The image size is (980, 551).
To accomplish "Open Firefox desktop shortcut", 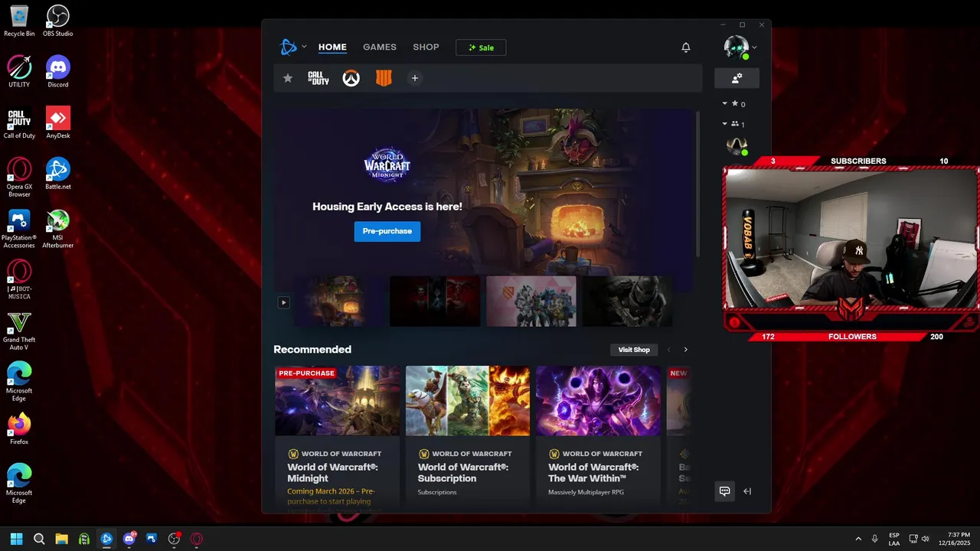I will tap(19, 429).
